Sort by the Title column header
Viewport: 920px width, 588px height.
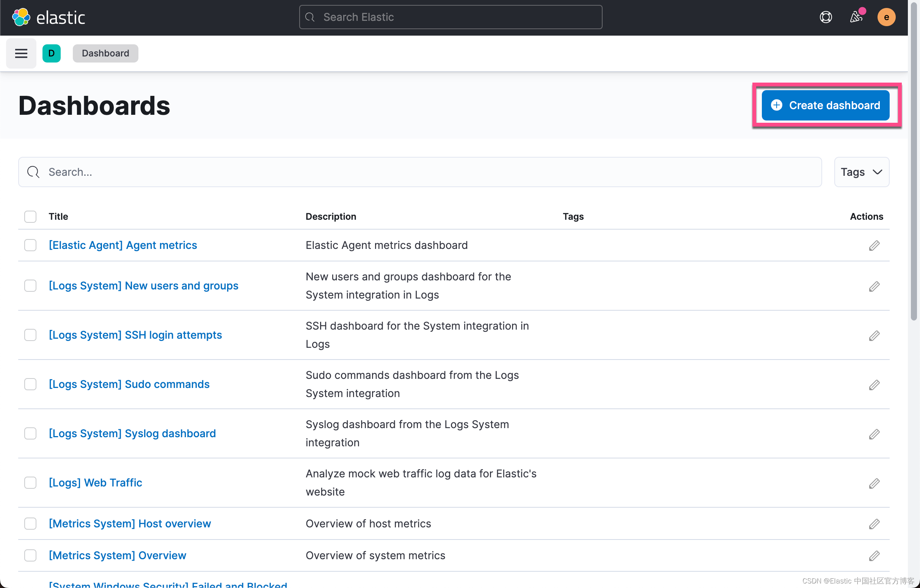[x=58, y=216]
